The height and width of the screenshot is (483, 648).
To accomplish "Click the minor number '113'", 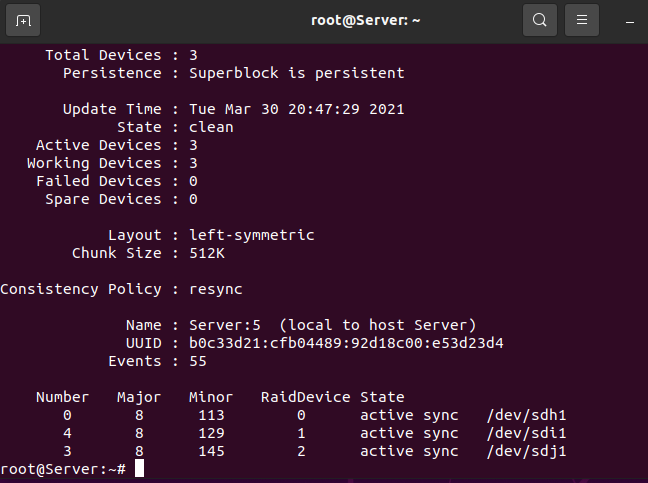I will click(211, 415).
